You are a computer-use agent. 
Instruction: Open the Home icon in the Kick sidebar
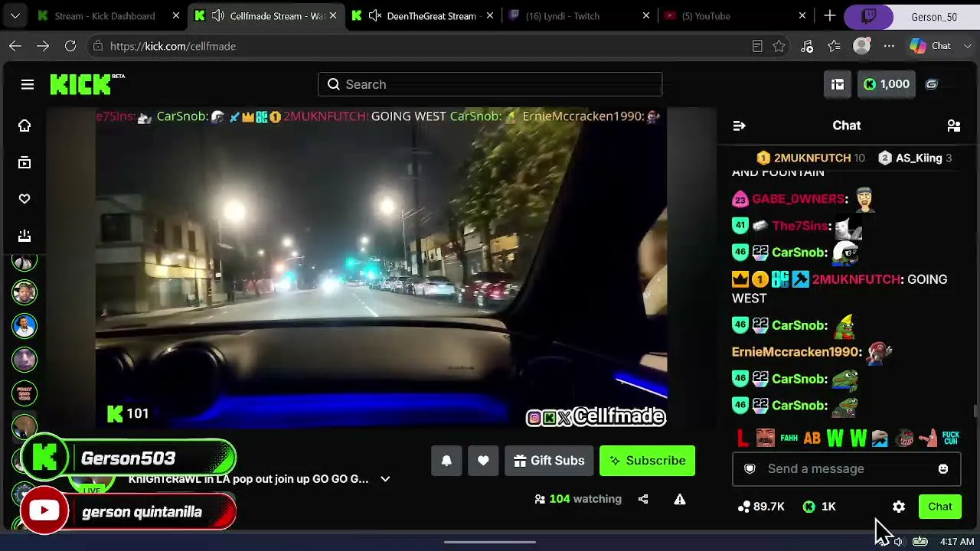click(x=24, y=126)
